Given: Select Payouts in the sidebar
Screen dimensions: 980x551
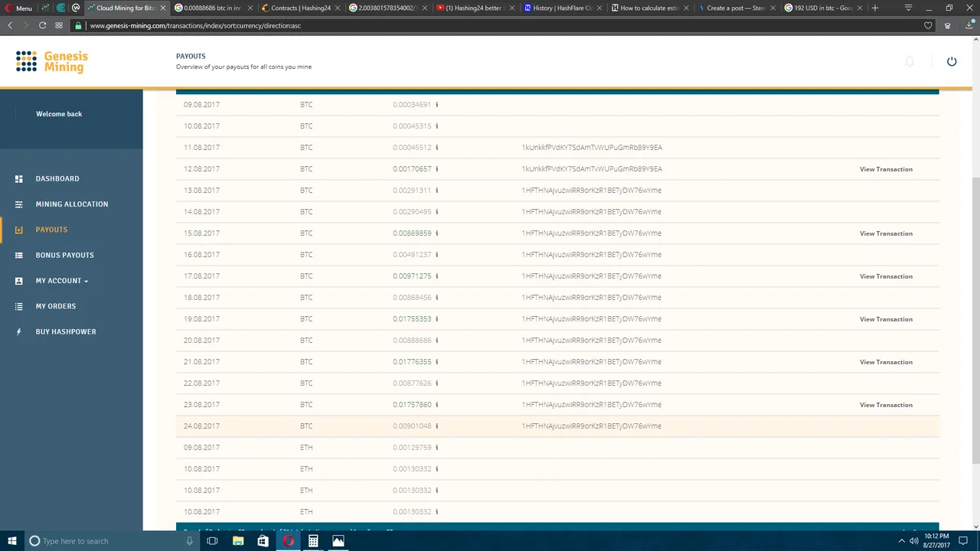Looking at the screenshot, I should 51,230.
